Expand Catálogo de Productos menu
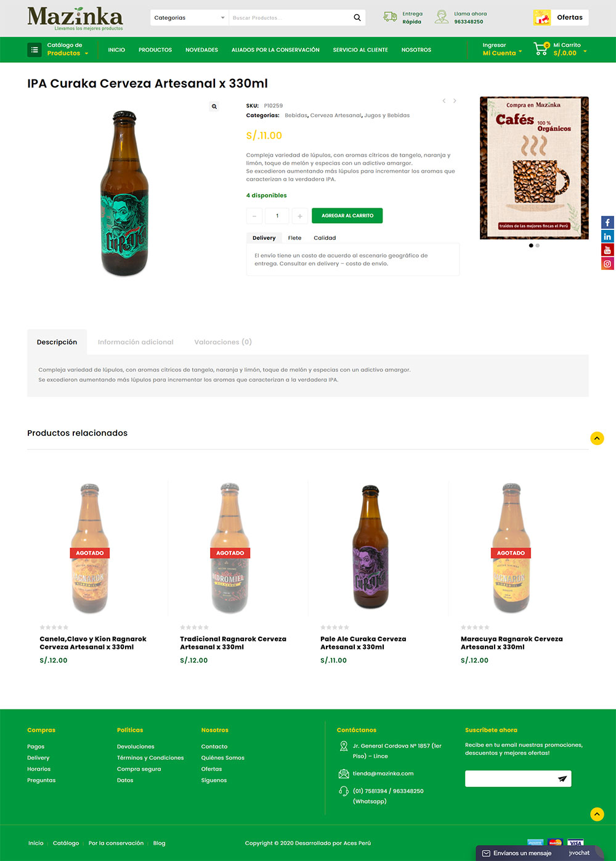This screenshot has height=861, width=616. pos(59,49)
